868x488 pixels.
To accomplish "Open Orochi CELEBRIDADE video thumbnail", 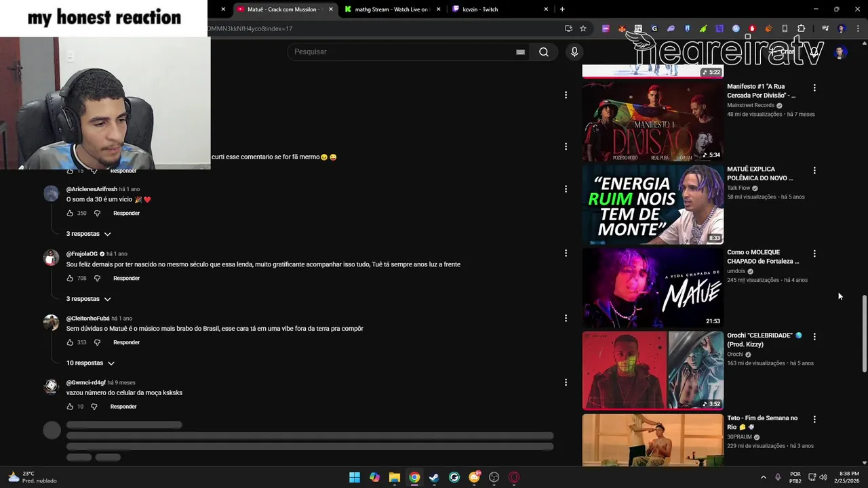I will (x=652, y=371).
